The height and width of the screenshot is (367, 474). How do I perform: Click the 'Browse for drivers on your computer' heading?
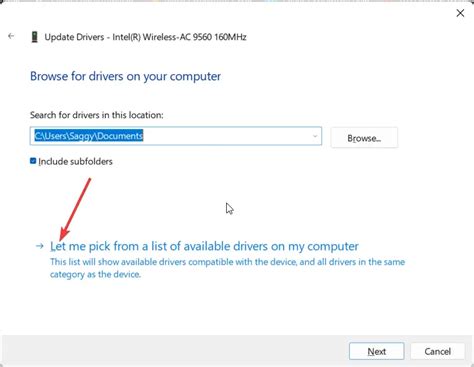pos(125,76)
